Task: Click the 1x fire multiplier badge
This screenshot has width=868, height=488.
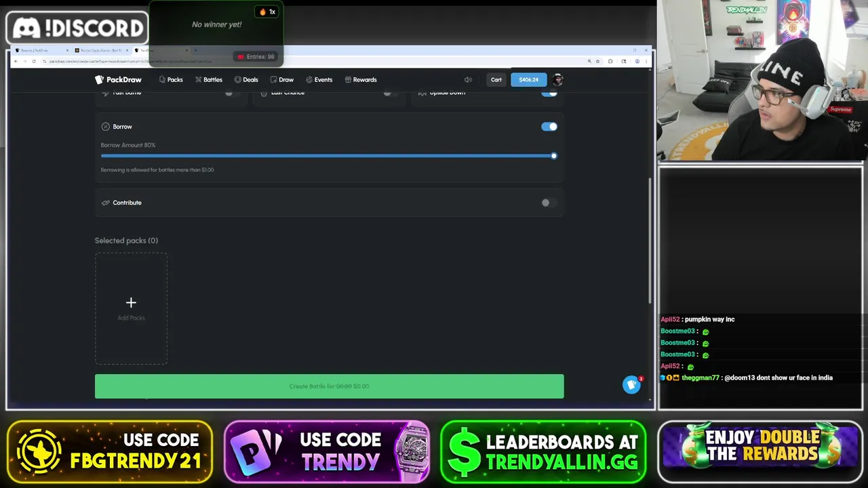Action: [x=267, y=12]
